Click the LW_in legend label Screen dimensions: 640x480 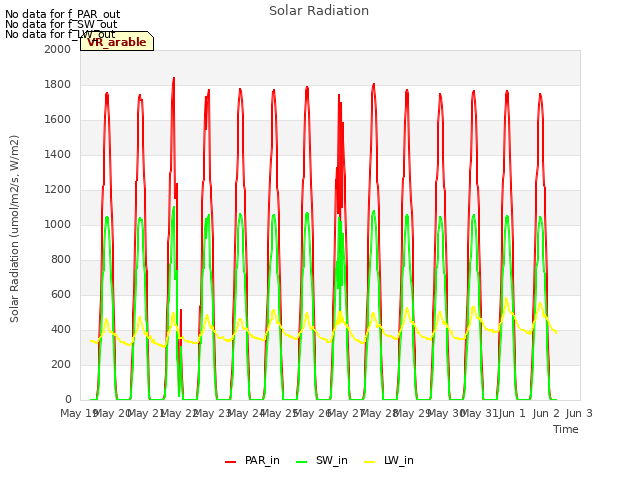point(399,460)
